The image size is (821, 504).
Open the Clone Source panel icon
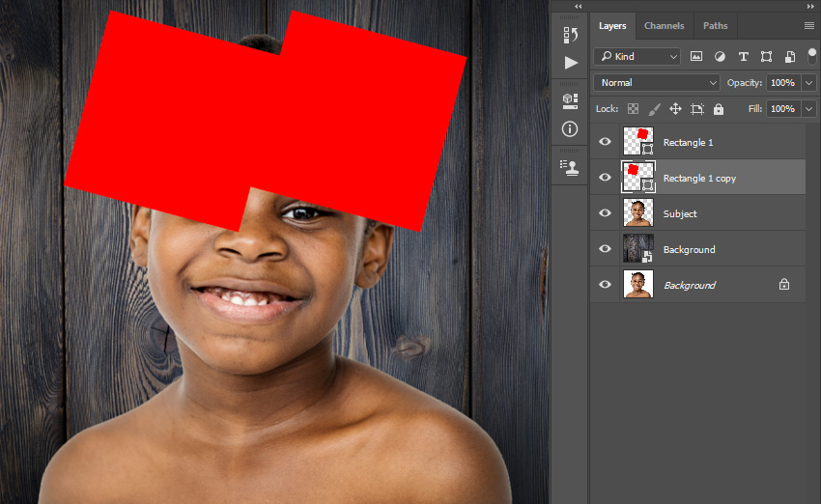pos(570,167)
